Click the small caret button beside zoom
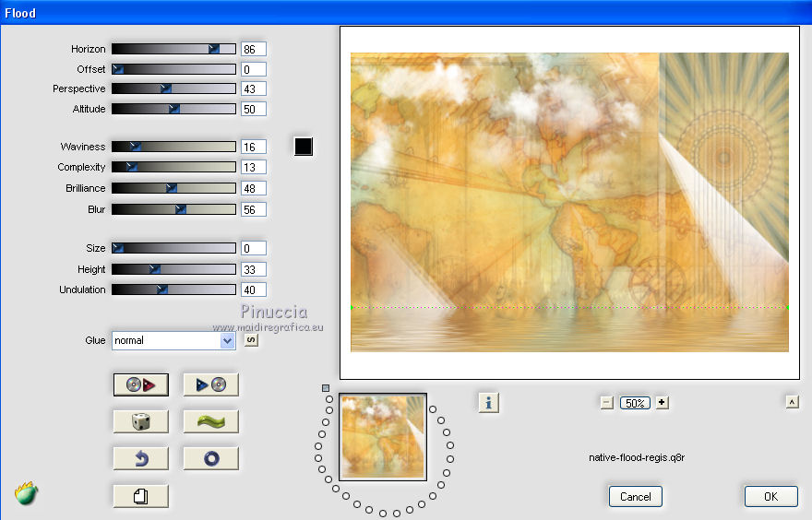 tap(792, 402)
